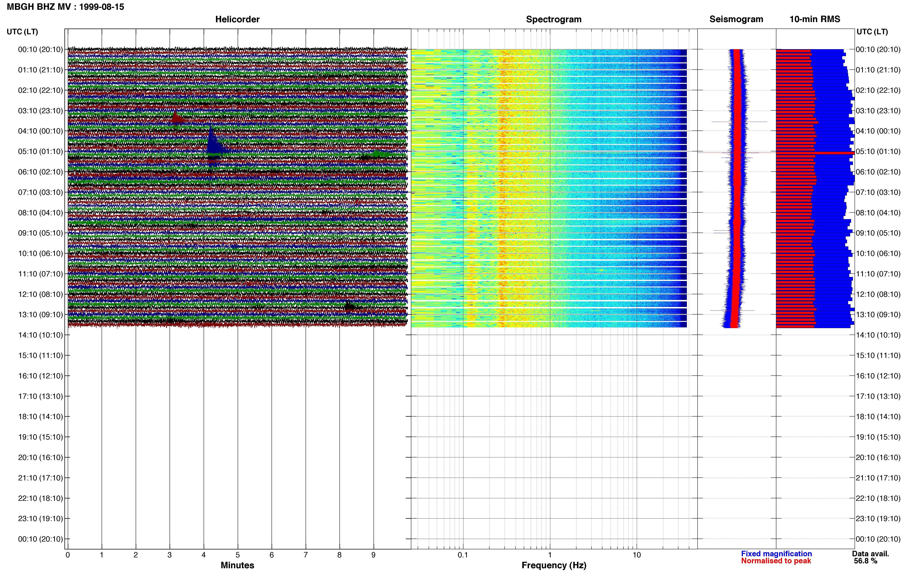Click '12:10 (08:10)' on the left time axis

pyautogui.click(x=41, y=294)
